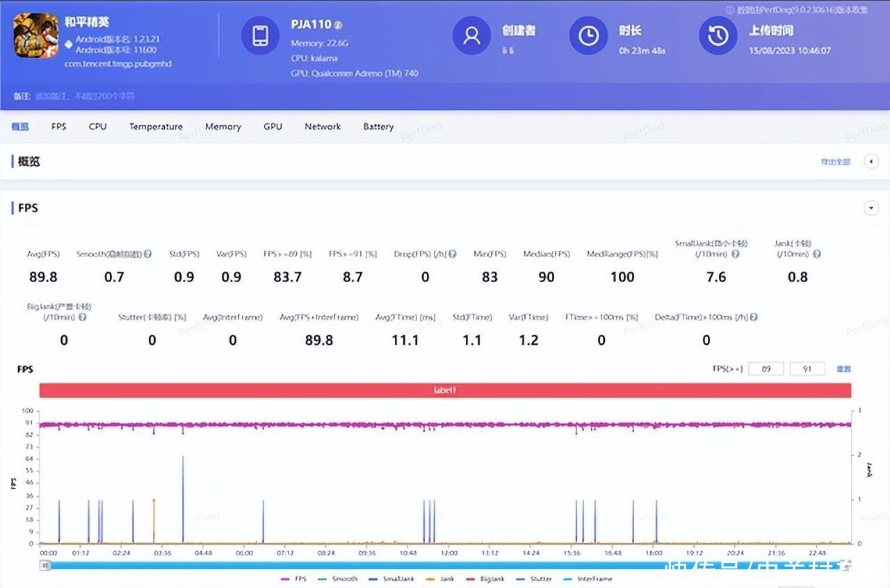
Task: Toggle Smooth series in chart legend
Action: click(337, 579)
